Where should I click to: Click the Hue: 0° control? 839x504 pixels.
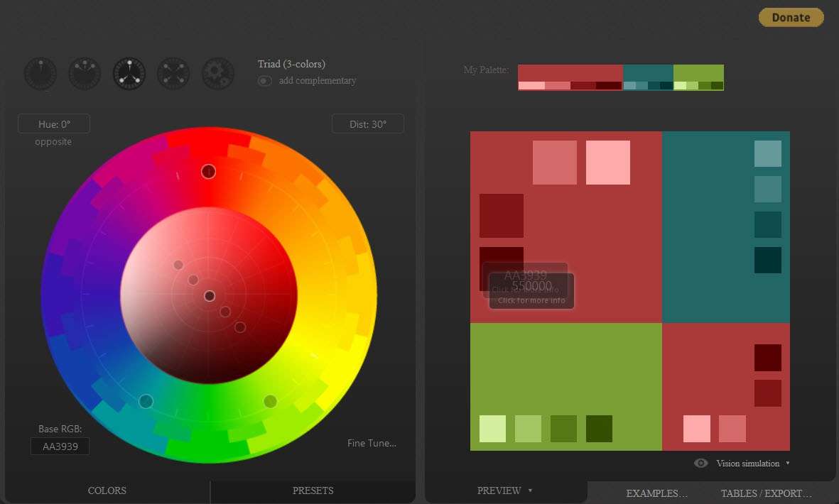pos(53,123)
